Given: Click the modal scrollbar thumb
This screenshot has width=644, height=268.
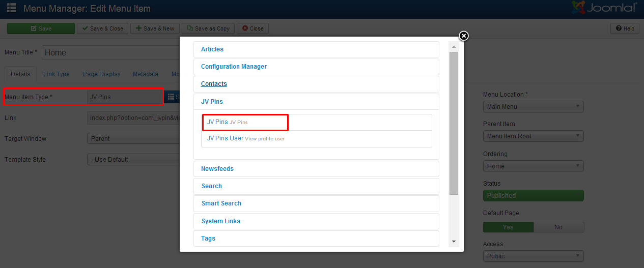Looking at the screenshot, I should 454,123.
